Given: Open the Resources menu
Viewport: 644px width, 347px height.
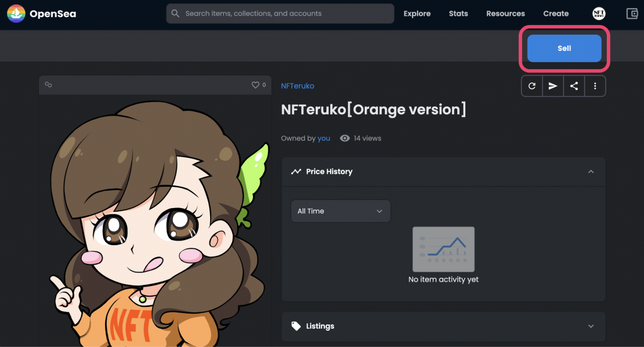Looking at the screenshot, I should point(505,14).
